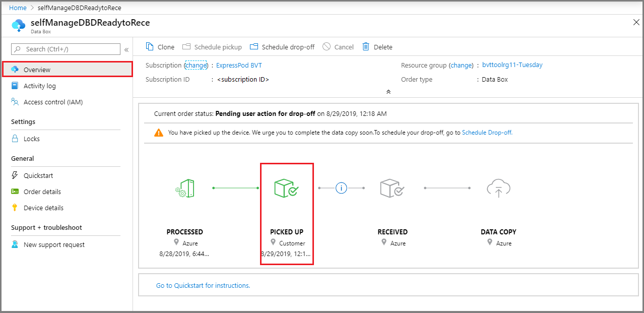Click the Schedule pickup icon
644x313 pixels.
[186, 47]
